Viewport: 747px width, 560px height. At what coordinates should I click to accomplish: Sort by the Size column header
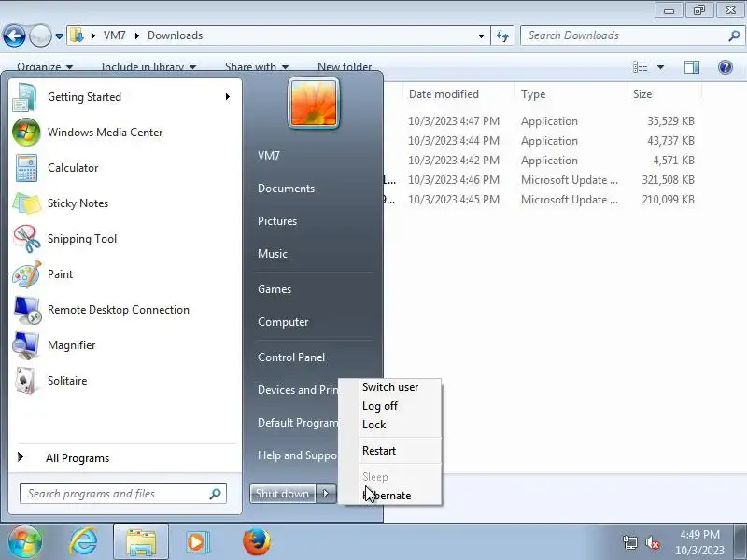[664, 94]
